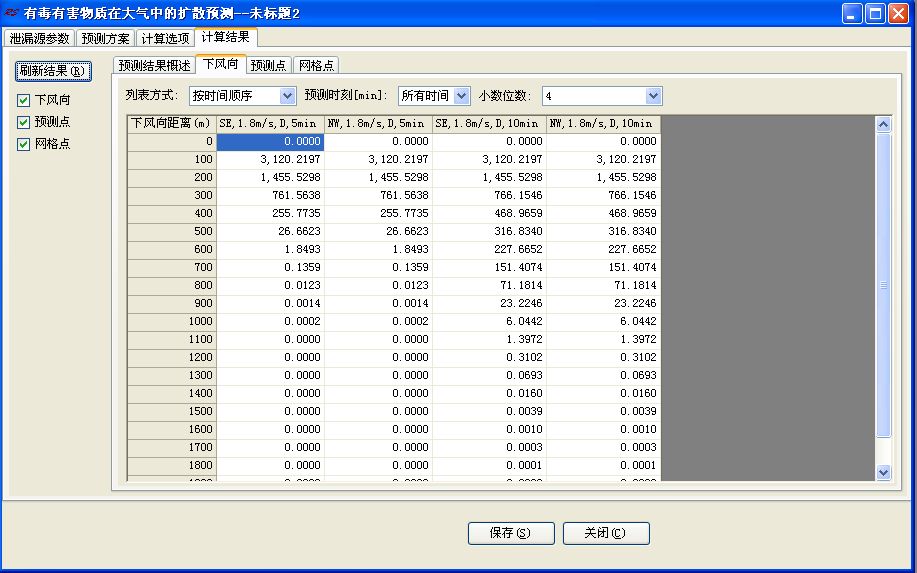Click cell 766.1546 in SE 10min column

[489, 195]
